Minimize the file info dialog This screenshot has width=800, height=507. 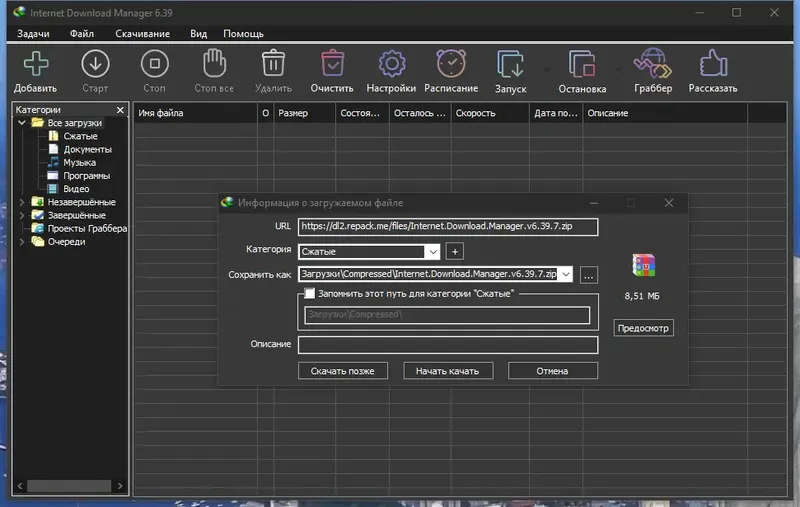pyautogui.click(x=594, y=203)
